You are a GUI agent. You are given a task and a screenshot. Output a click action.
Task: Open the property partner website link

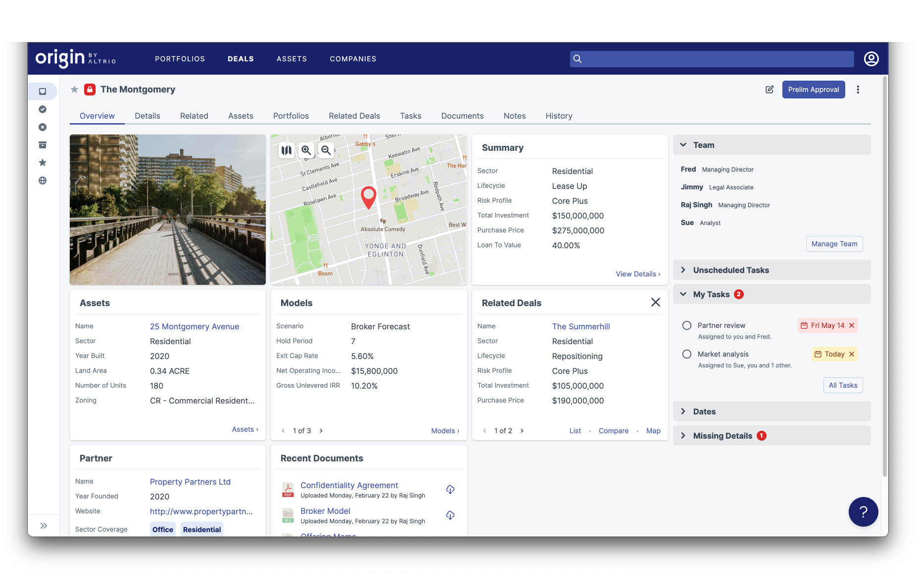201,511
